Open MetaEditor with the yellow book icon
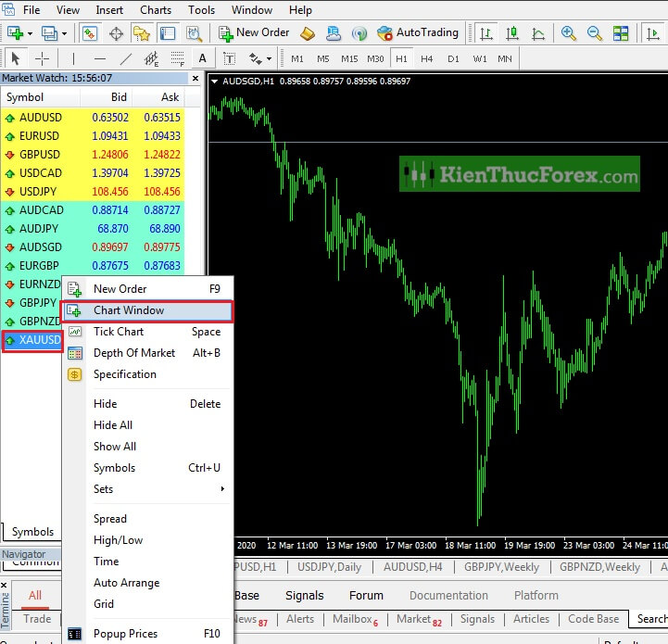Screen dimensions: 668x644 [x=308, y=32]
